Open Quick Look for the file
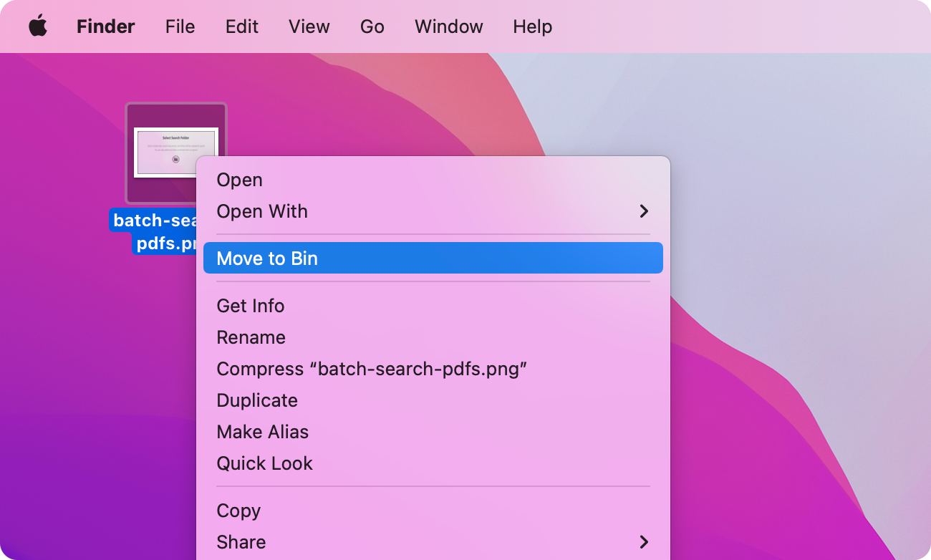 point(264,463)
